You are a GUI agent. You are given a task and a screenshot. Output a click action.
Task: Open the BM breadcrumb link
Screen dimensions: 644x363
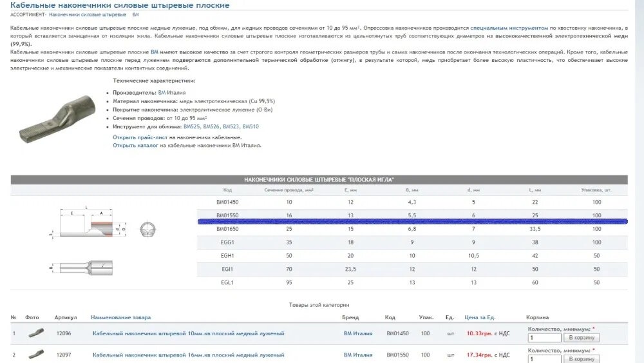pyautogui.click(x=135, y=14)
